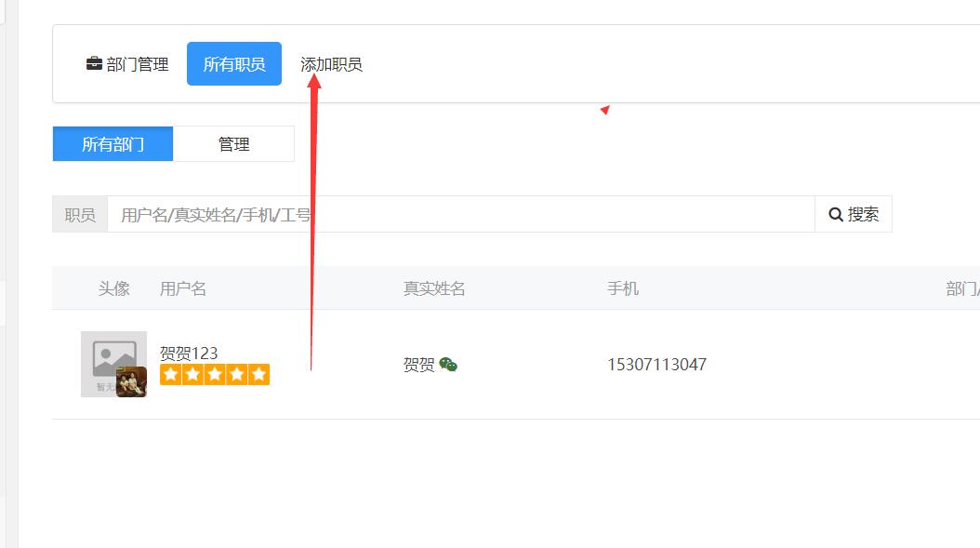Click the 用户名 column header

(x=183, y=288)
